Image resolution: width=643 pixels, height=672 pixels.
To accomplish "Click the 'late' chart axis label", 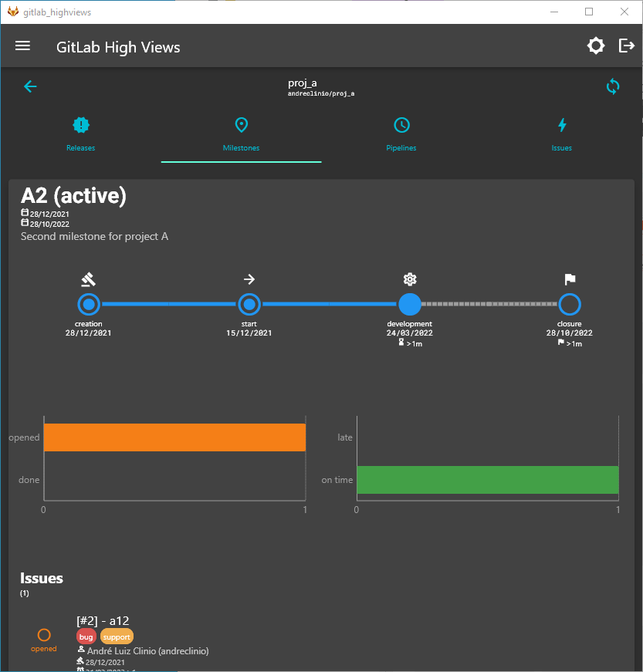I will [x=344, y=437].
